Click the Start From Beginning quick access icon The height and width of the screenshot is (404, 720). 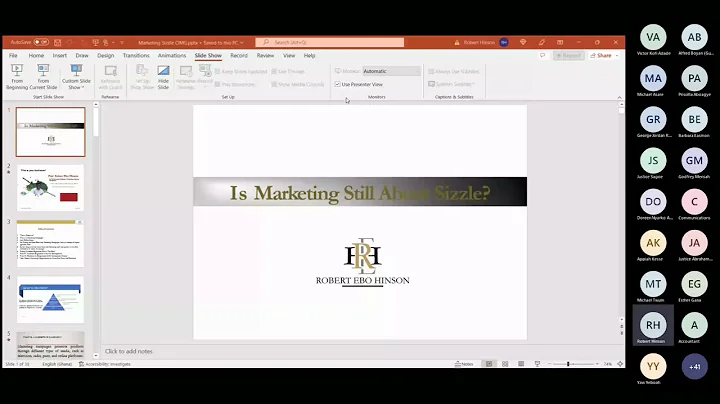click(96, 42)
